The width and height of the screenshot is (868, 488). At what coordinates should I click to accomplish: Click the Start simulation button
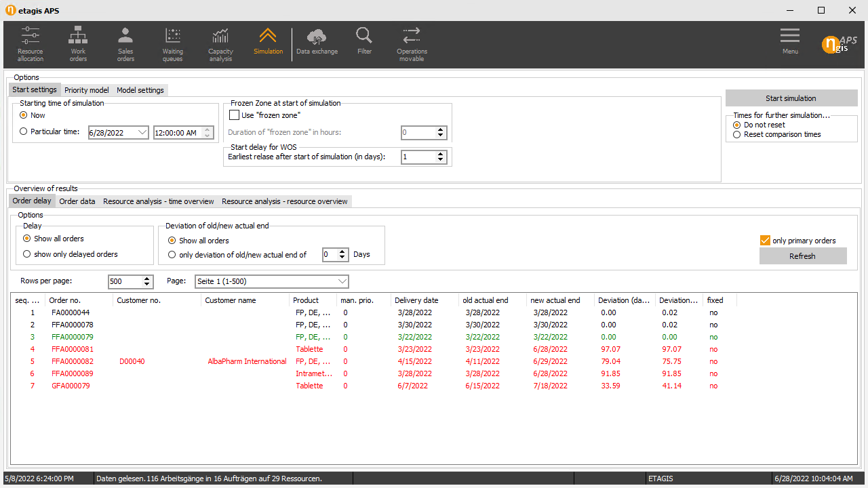click(791, 98)
